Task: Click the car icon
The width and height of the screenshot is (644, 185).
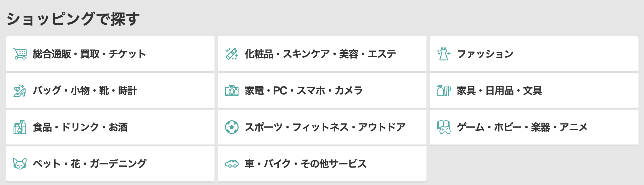Action: pos(232,164)
